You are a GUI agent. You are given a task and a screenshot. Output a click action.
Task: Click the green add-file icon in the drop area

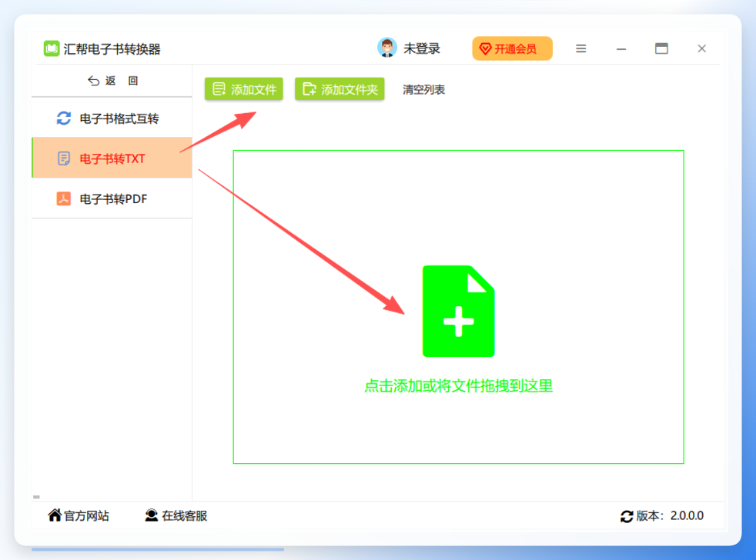pyautogui.click(x=459, y=312)
